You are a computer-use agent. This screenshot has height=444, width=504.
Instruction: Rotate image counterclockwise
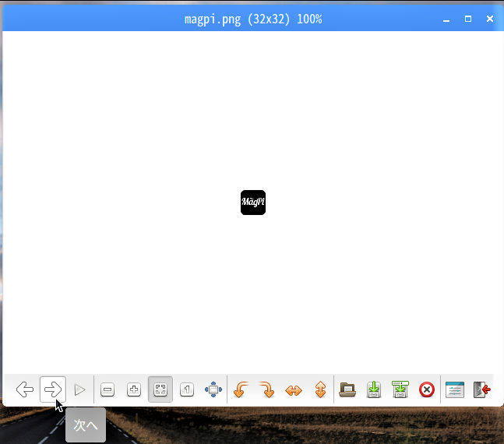(x=241, y=389)
